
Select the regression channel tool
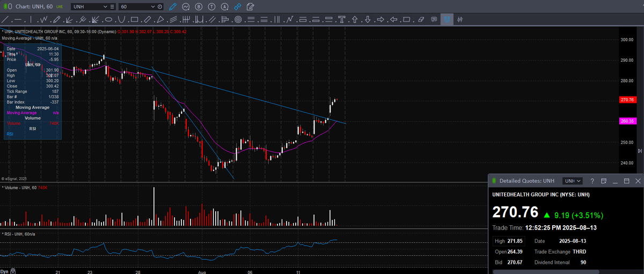tap(173, 20)
